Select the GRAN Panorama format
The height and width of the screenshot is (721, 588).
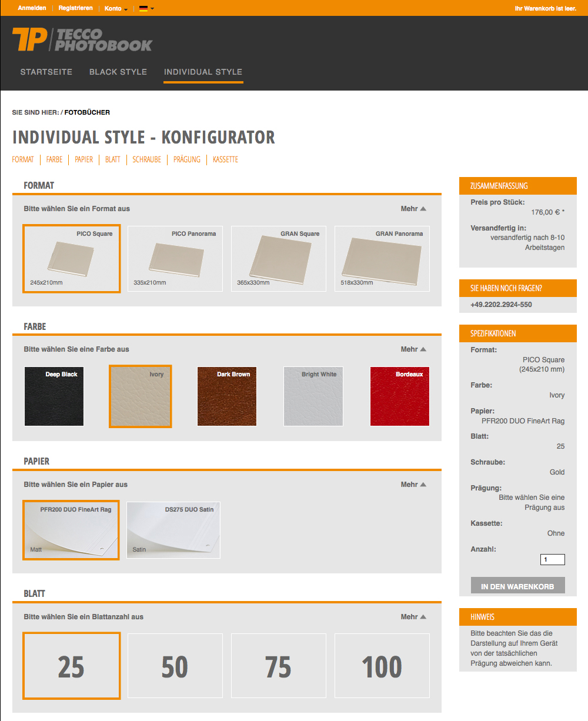382,259
